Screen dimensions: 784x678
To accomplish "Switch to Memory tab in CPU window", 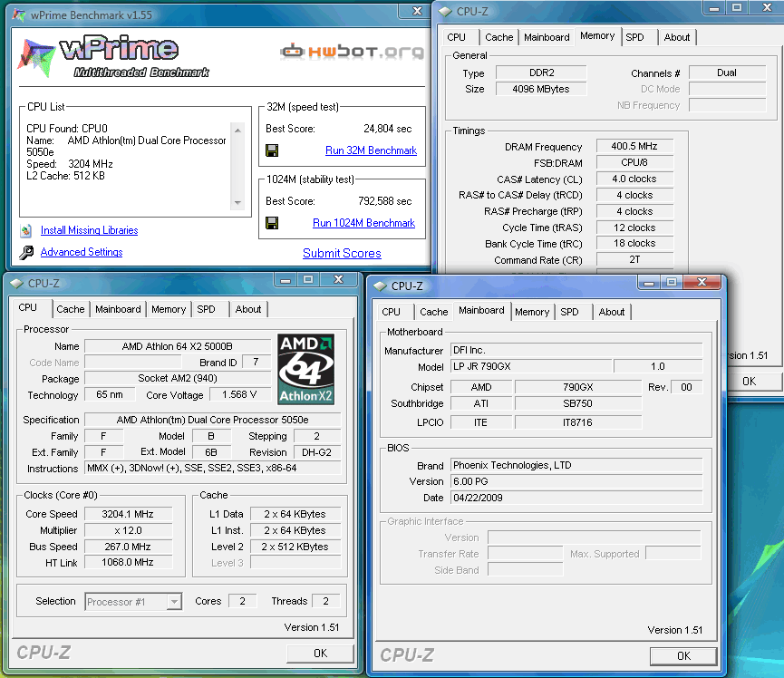I will (x=169, y=309).
